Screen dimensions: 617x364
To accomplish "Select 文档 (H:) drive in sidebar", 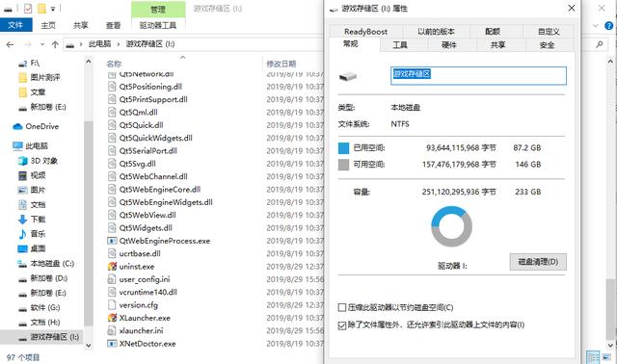I will (x=40, y=323).
